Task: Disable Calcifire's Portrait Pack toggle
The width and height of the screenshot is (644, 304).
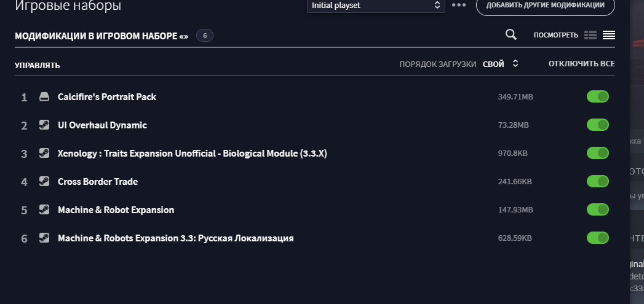Action: [x=598, y=97]
